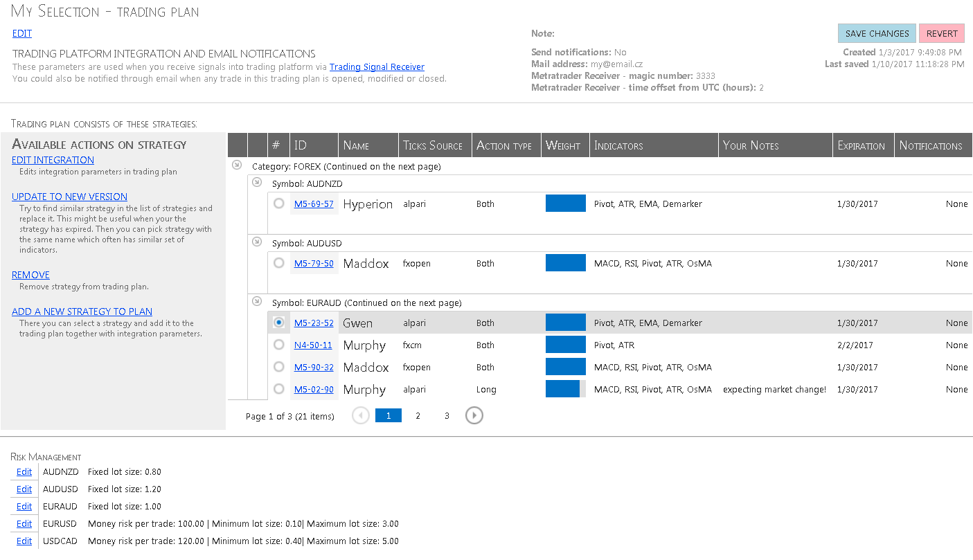This screenshot has height=560, width=973.
Task: Select radio button for M5-79-50 Maddox
Action: click(278, 263)
